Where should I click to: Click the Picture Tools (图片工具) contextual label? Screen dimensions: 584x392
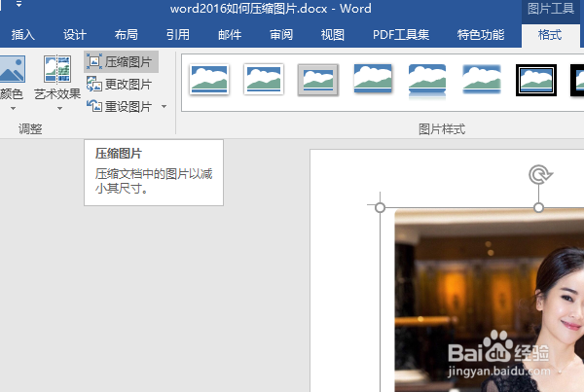551,9
